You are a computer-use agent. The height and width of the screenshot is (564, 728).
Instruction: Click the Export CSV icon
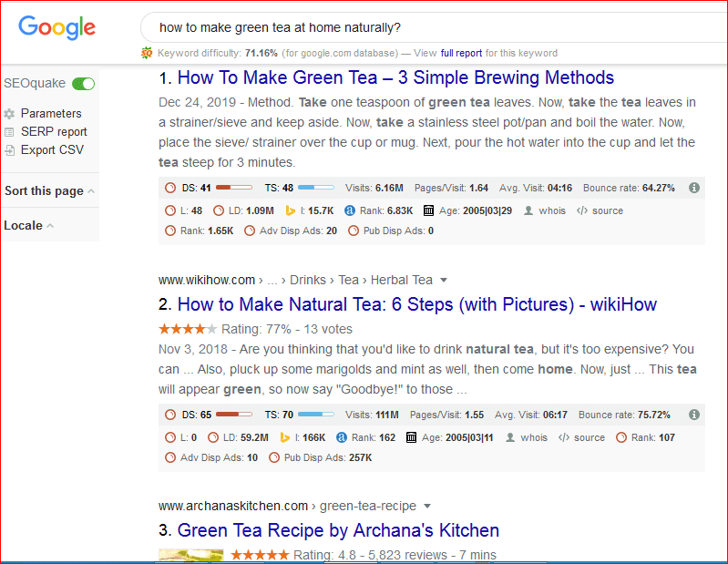click(x=9, y=150)
